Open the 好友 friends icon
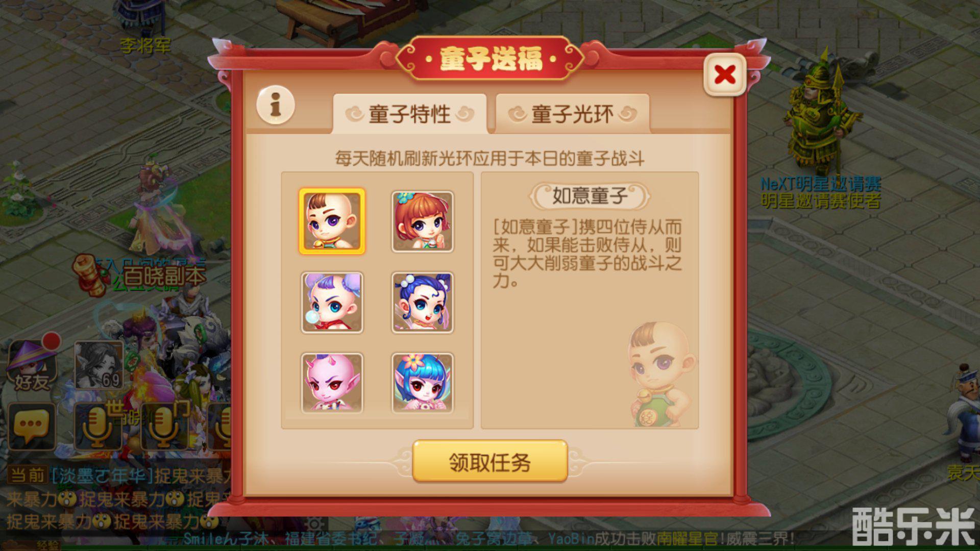 (x=32, y=364)
